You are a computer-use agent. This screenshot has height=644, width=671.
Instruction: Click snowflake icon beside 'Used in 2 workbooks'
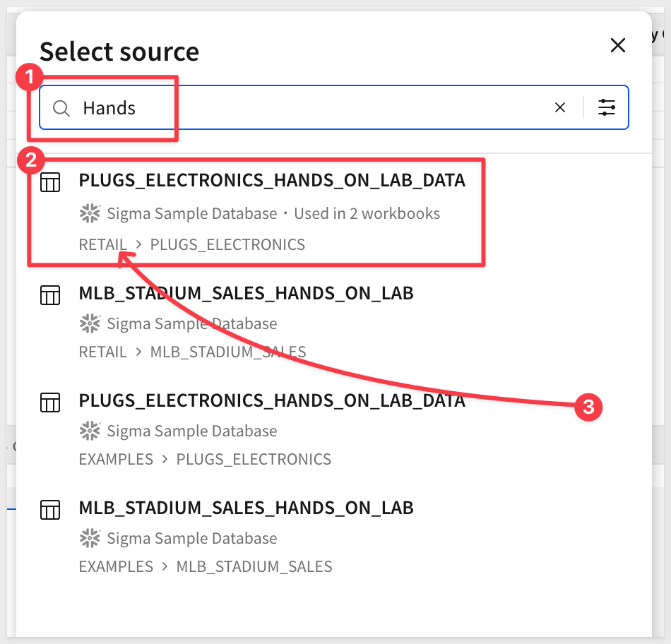click(x=90, y=213)
